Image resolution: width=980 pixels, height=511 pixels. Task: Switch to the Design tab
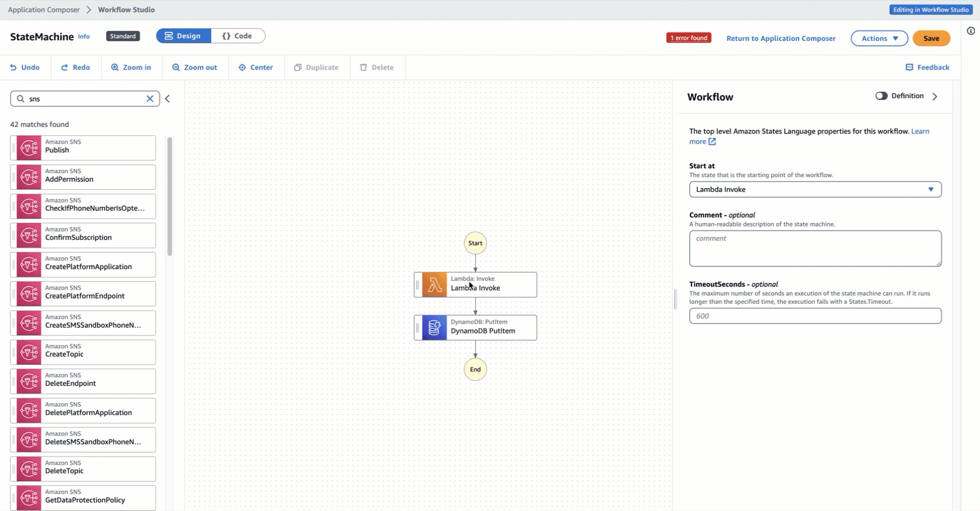183,36
